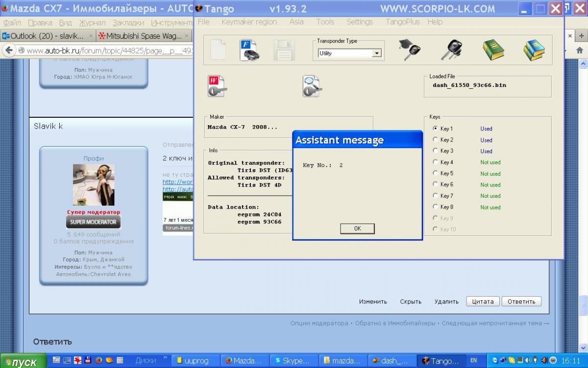This screenshot has height=368, width=588.
Task: Select the Key 4 radio button
Action: 435,162
